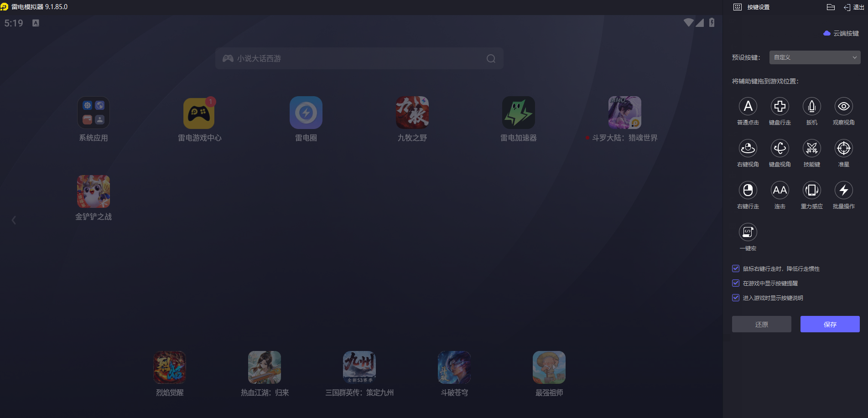
Task: Click the 雷电模拟器 logo in the title bar
Action: 5,7
